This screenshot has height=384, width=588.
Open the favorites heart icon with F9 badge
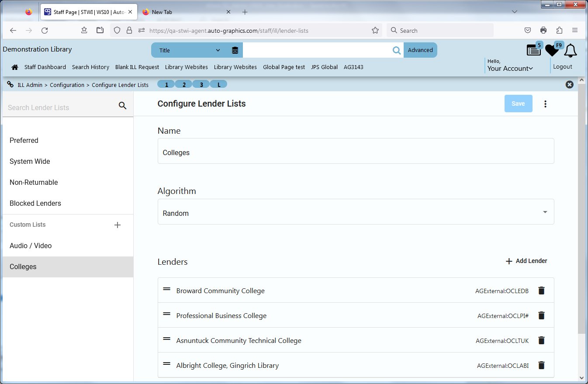[552, 50]
